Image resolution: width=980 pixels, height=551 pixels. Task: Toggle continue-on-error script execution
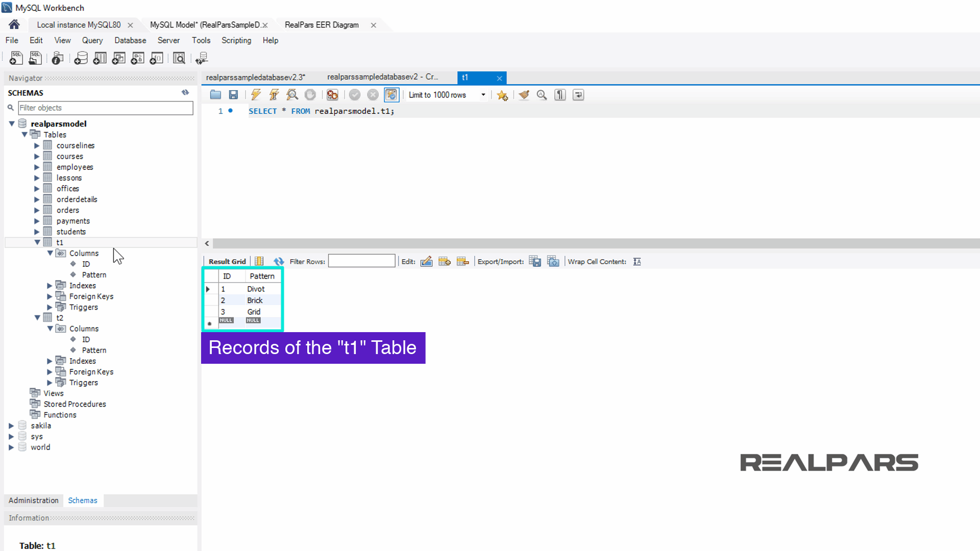(x=332, y=95)
